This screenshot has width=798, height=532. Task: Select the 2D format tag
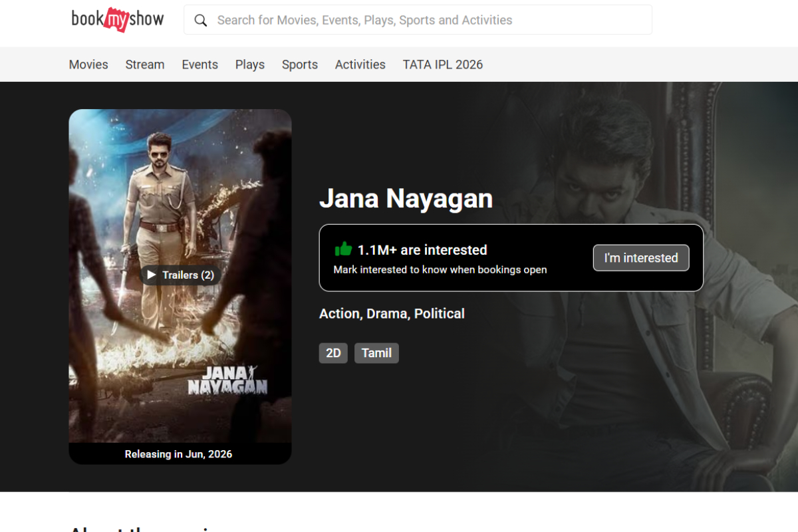tap(333, 353)
